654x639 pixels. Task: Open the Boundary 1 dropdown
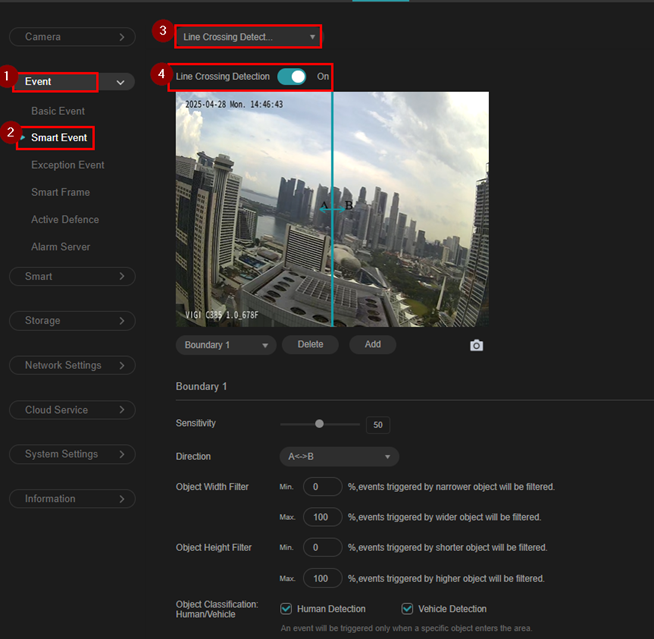225,345
